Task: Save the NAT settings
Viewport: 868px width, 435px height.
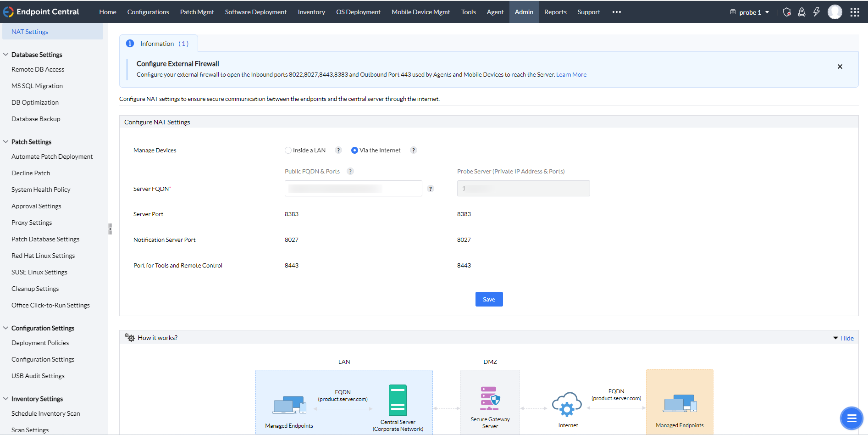Action: 489,299
